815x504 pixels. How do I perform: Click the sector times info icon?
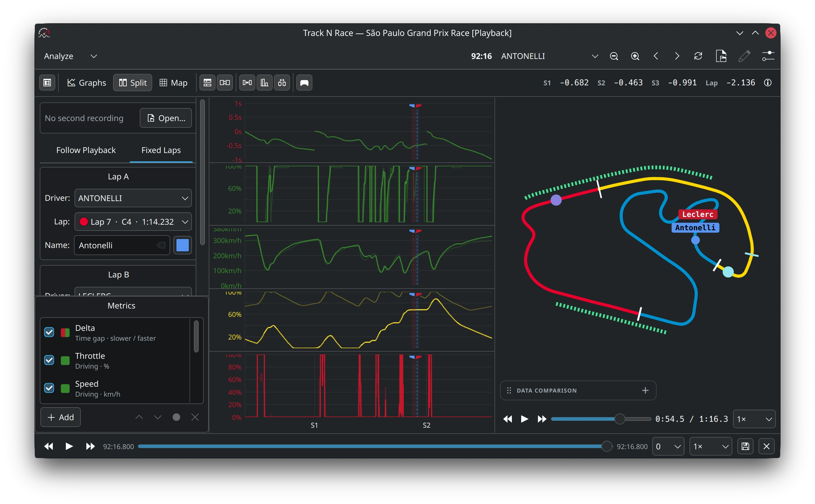tap(767, 83)
